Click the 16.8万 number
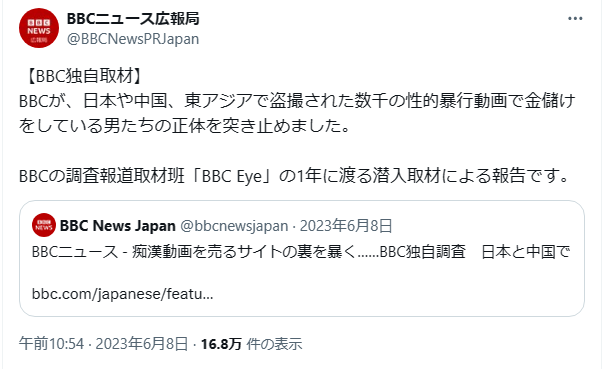The image size is (612, 369). coord(221,344)
